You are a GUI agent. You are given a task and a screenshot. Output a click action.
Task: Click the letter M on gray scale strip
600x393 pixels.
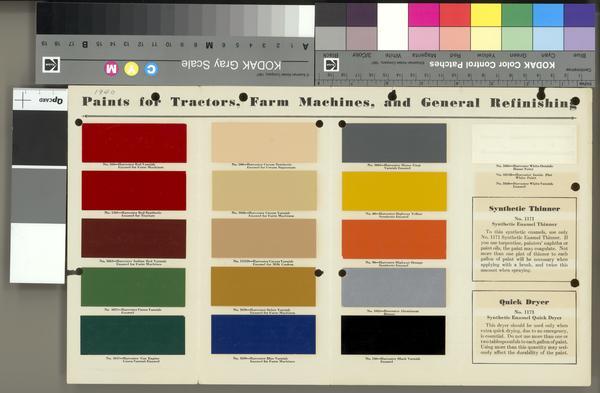pos(209,45)
